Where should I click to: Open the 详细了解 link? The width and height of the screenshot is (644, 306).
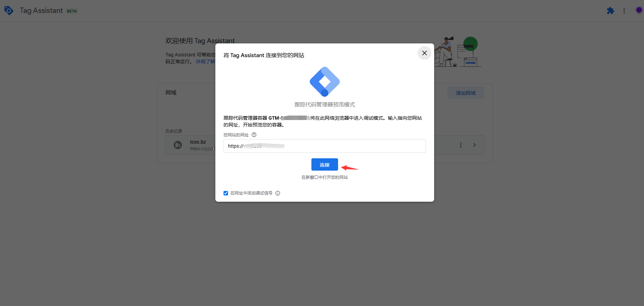tap(205, 62)
